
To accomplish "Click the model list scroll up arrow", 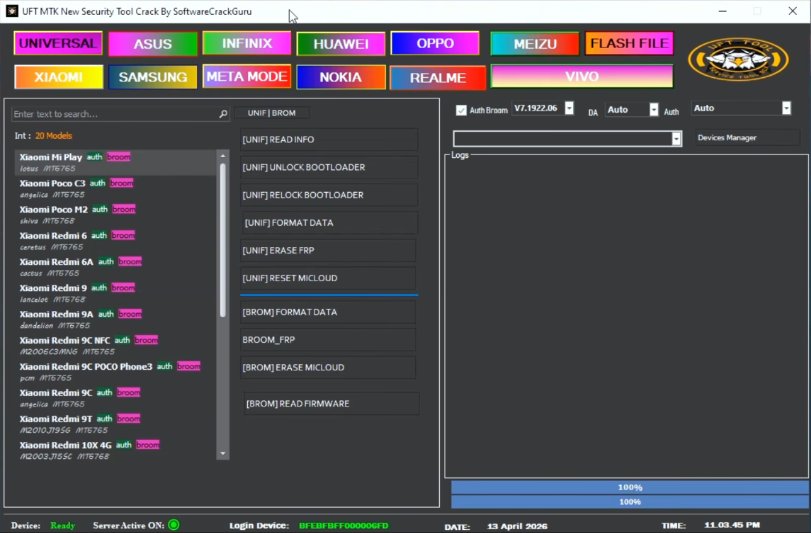I will click(223, 156).
